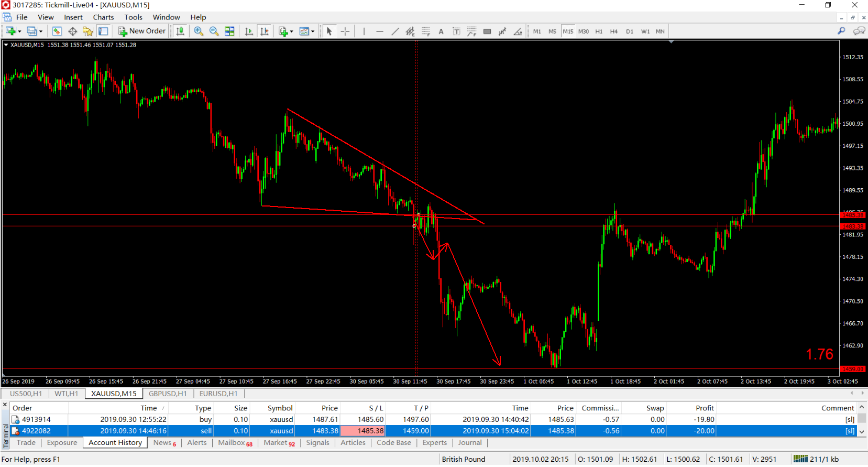Open the search magnifier icon

(x=841, y=31)
